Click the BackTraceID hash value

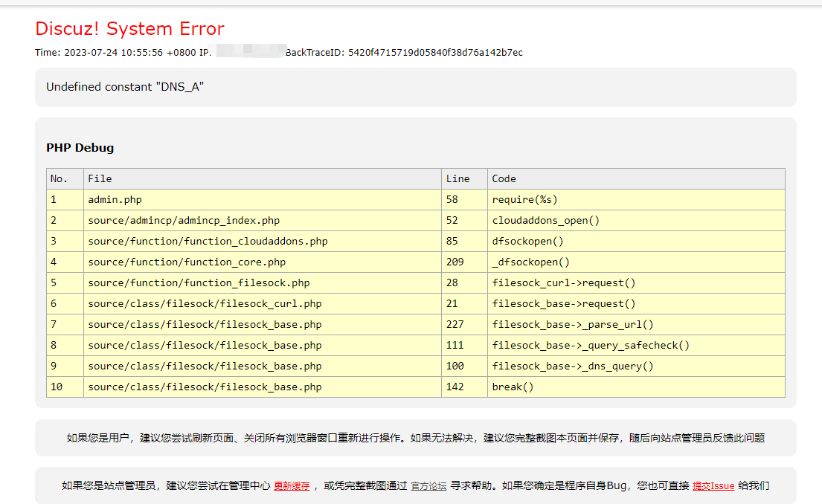click(435, 52)
